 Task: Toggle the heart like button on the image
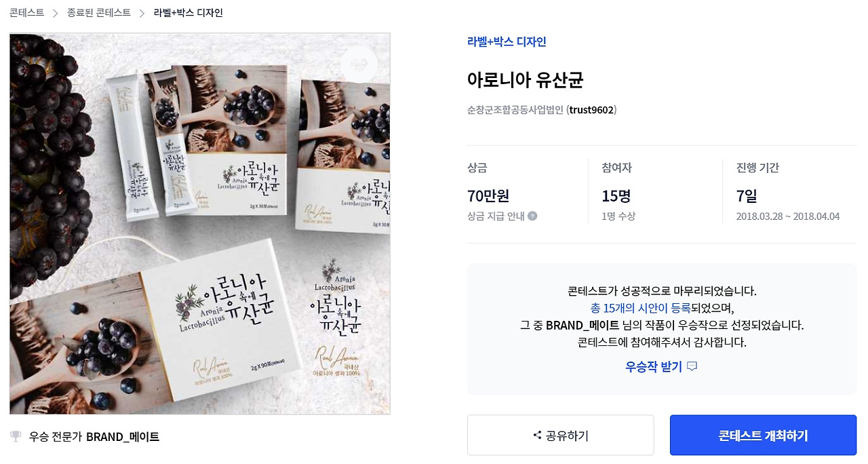coord(359,64)
